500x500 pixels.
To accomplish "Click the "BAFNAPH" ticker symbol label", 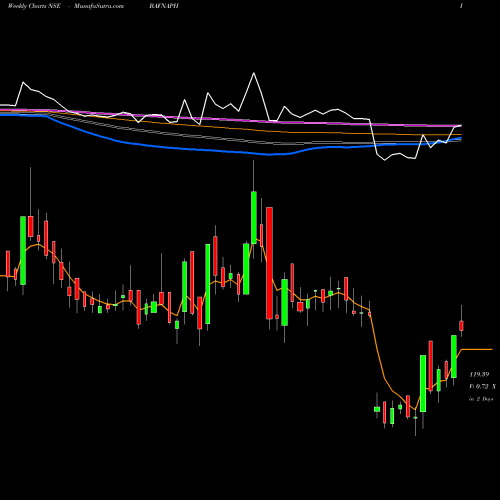I will (164, 6).
